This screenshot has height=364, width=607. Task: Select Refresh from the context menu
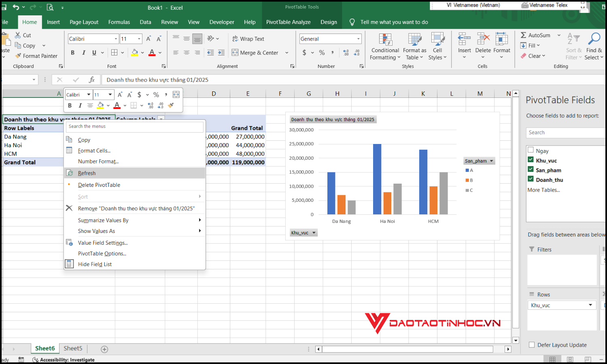(87, 173)
